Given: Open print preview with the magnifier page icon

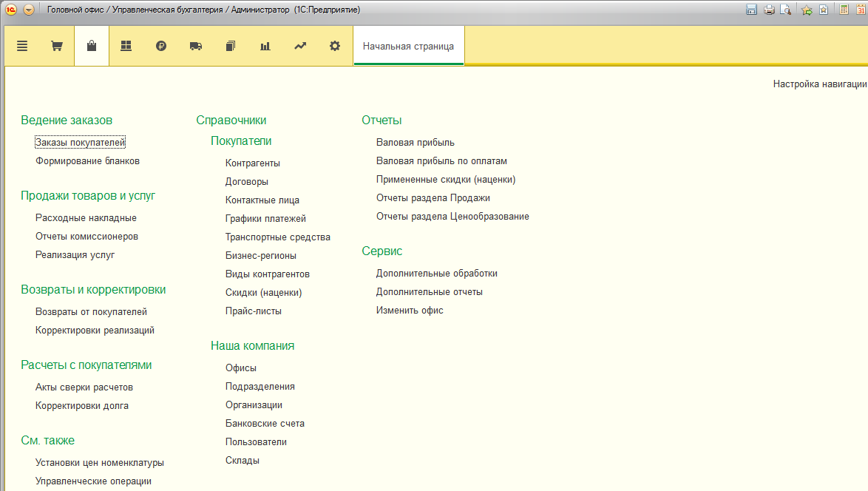Looking at the screenshot, I should pyautogui.click(x=785, y=10).
